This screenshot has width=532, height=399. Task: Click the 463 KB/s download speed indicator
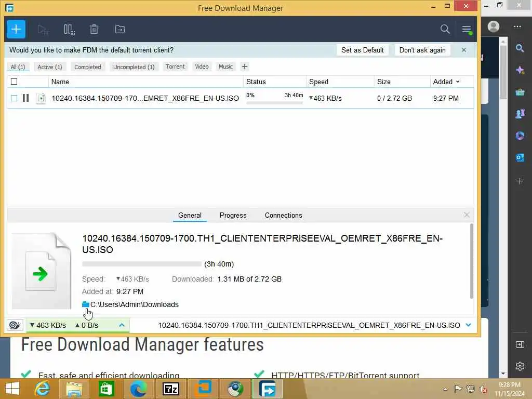point(48,325)
